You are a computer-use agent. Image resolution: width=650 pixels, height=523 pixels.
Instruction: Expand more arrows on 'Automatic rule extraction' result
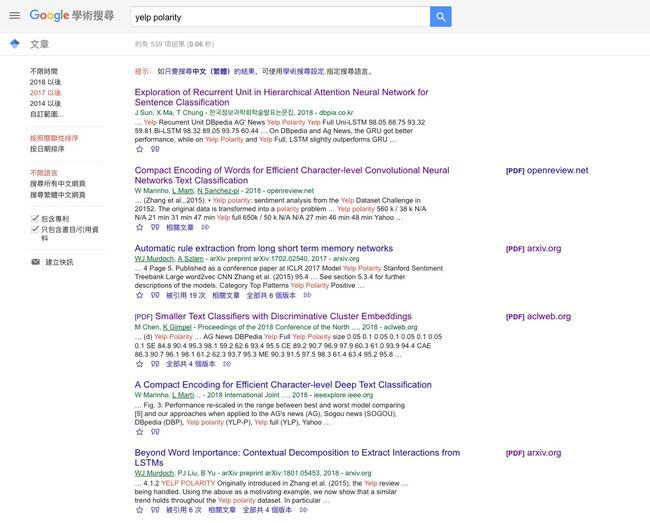[307, 295]
